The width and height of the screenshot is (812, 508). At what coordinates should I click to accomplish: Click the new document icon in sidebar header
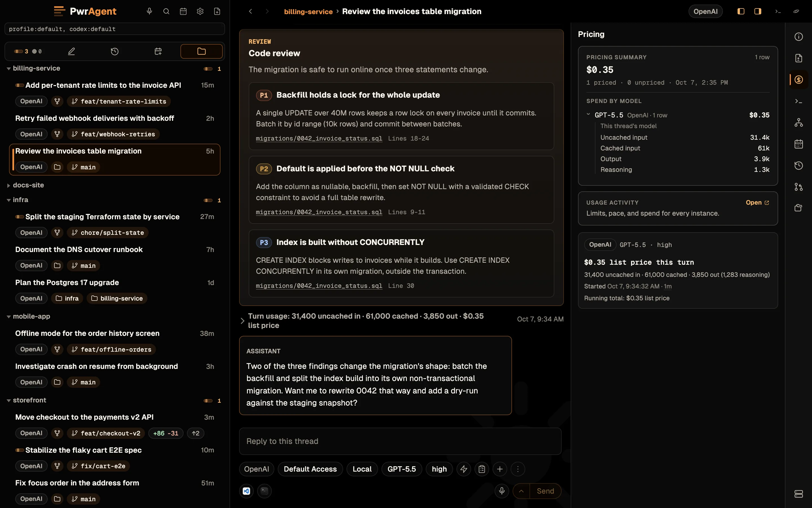pyautogui.click(x=217, y=11)
